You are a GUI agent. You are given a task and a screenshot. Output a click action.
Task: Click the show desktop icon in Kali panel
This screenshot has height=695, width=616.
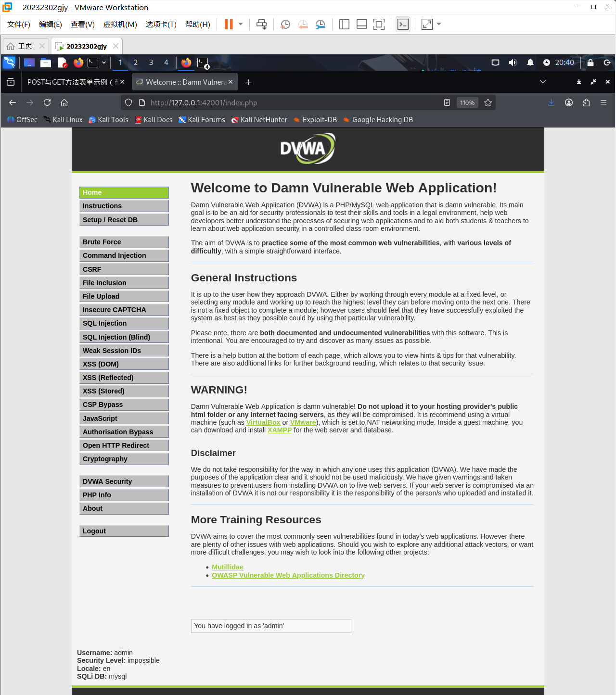point(29,63)
